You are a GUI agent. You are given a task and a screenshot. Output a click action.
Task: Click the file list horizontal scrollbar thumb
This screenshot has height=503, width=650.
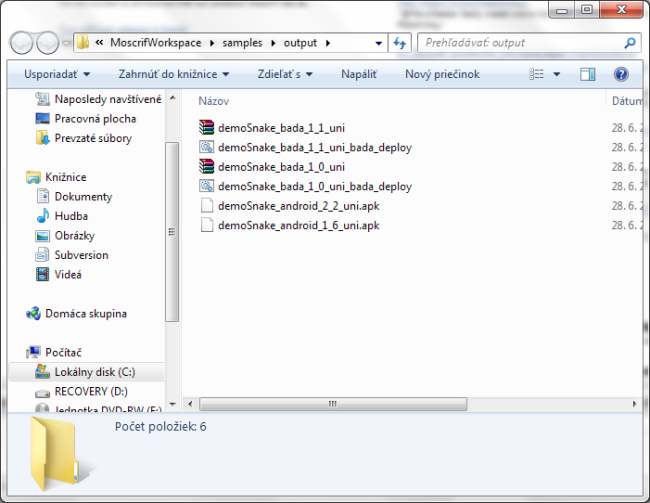click(x=333, y=404)
